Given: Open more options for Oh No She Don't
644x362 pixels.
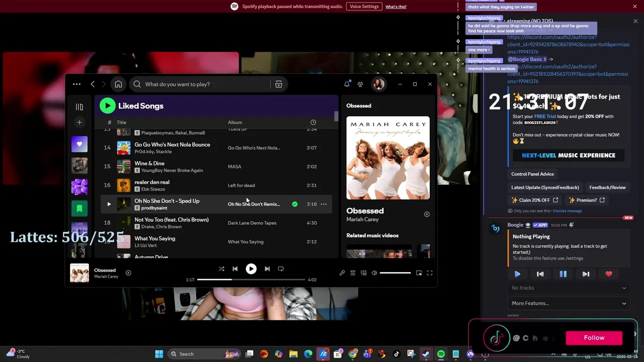Looking at the screenshot, I should 324,204.
